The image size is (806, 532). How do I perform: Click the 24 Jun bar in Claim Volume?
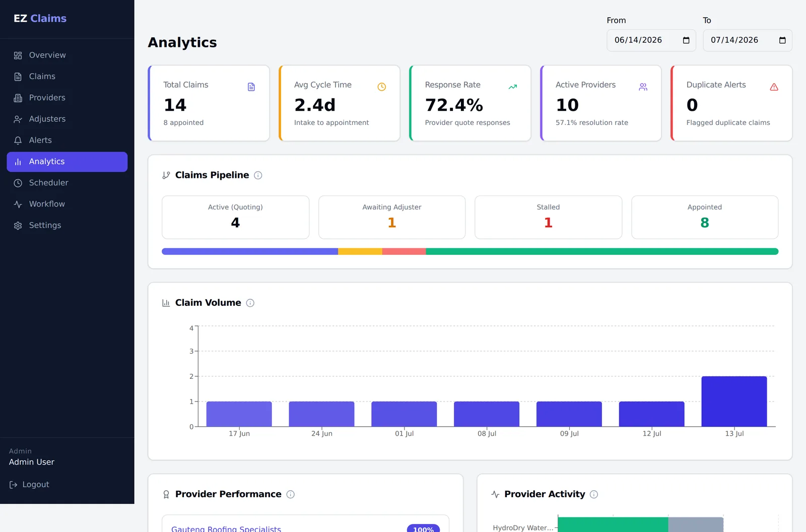pos(321,414)
